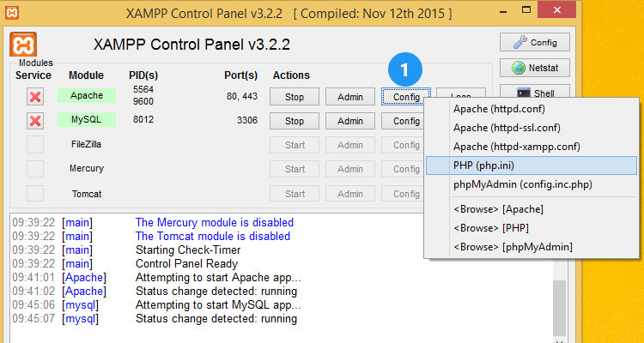Screen dimensions: 644x343
Task: Click log line 'The Tomcat module is disabled'
Action: pos(213,237)
